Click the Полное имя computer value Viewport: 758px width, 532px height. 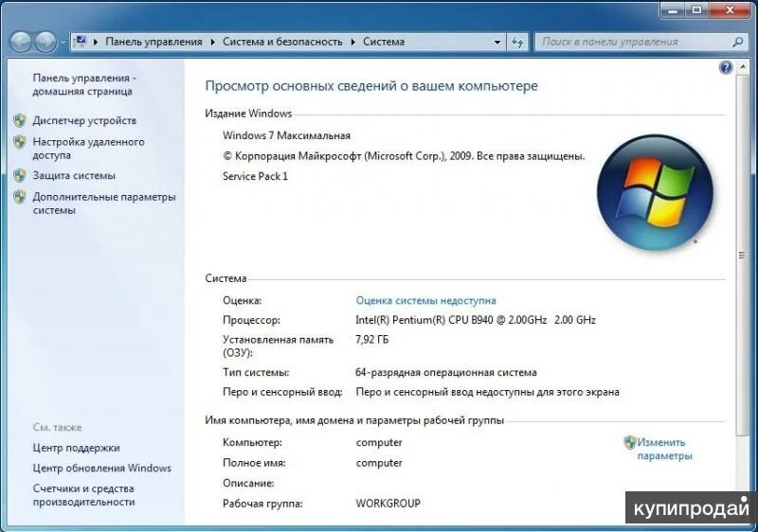tap(379, 463)
